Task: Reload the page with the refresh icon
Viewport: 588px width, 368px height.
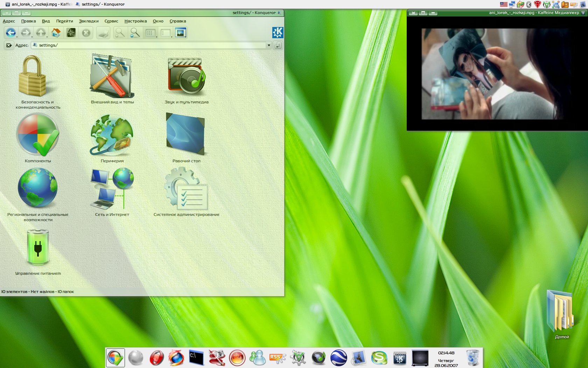Action: (71, 33)
